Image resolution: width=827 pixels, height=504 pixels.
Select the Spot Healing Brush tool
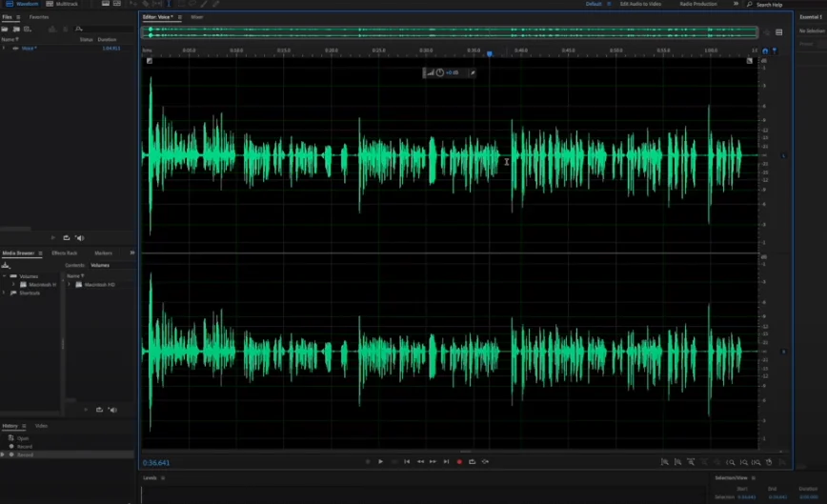point(215,4)
